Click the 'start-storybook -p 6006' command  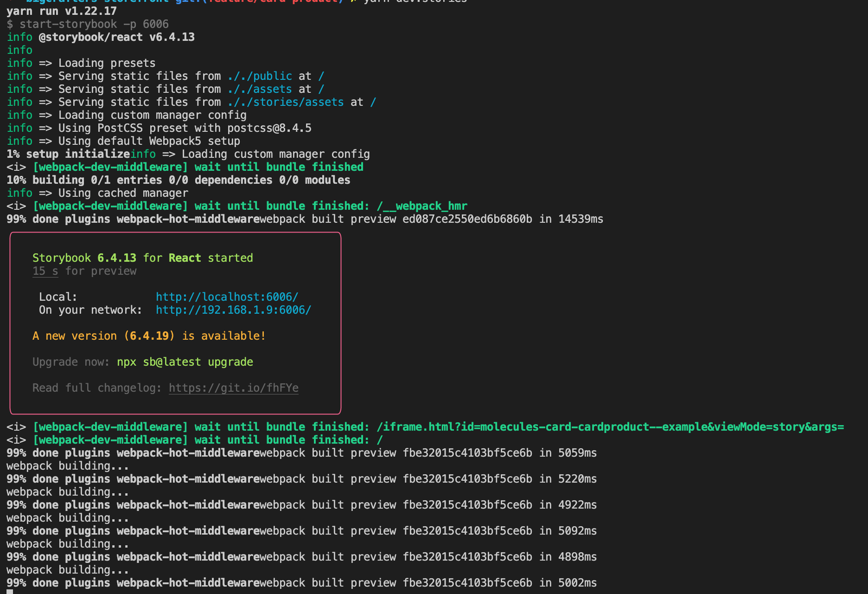(x=94, y=24)
